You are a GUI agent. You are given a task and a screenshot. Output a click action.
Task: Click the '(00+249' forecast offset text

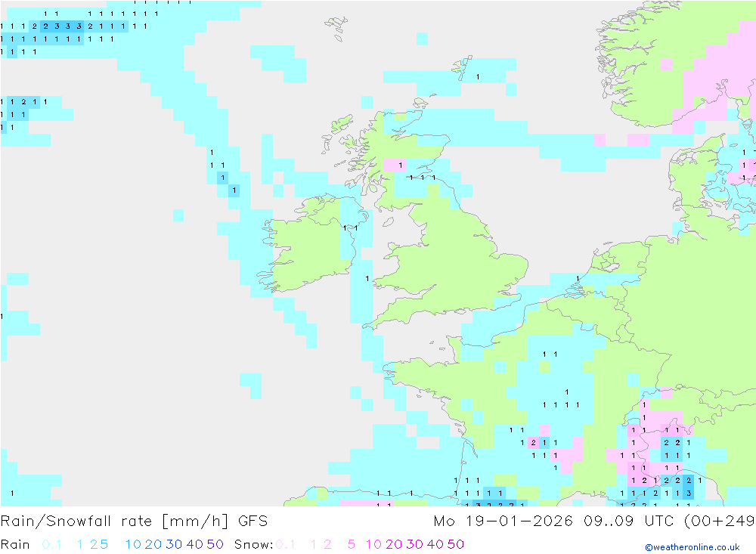720,522
